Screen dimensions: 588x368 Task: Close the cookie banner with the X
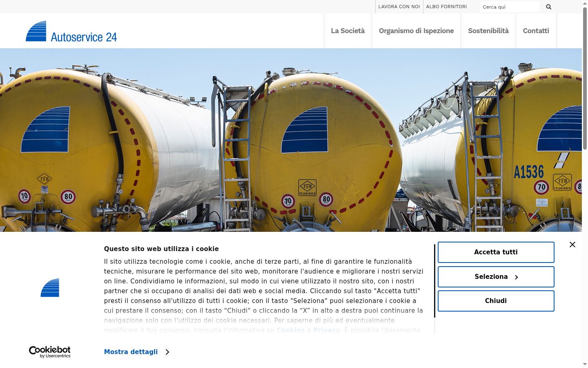[572, 245]
